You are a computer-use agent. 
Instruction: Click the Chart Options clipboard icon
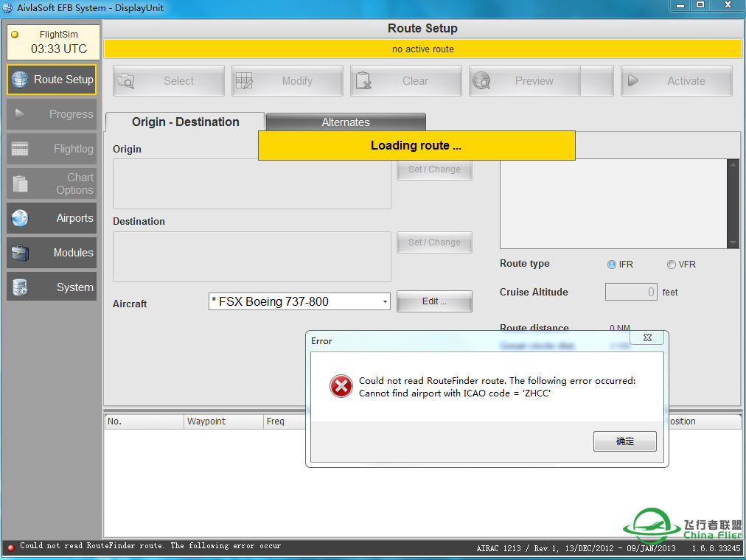pyautogui.click(x=20, y=183)
